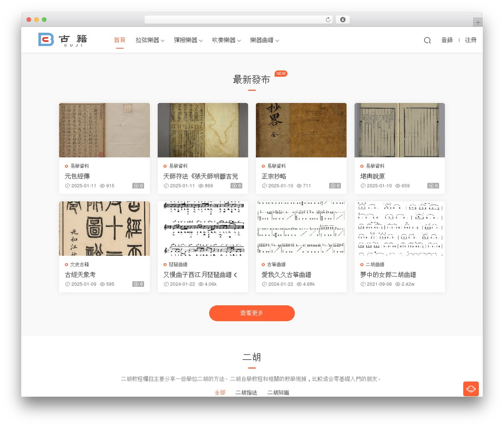The image size is (504, 427).
Task: Open the 天師符法 manuscript thumbnail
Action: [x=203, y=130]
